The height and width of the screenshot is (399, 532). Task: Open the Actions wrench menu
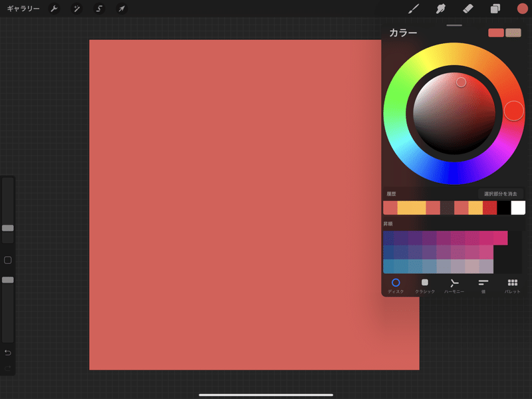point(55,9)
